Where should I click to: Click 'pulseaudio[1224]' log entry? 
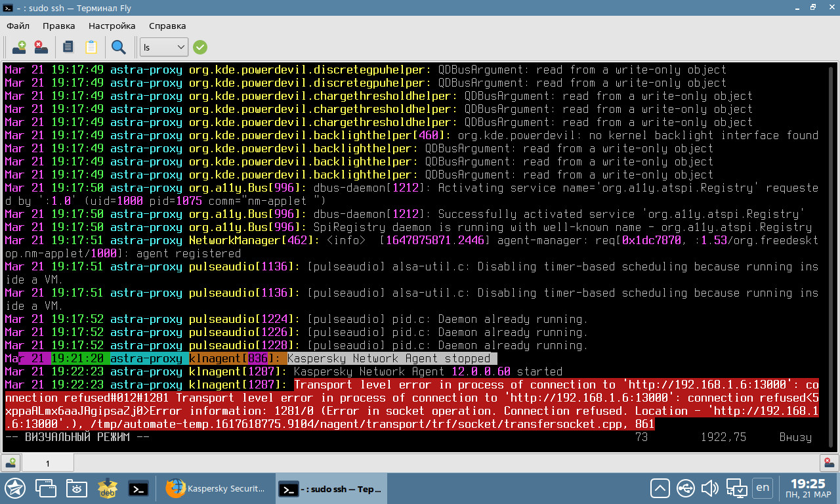(241, 319)
